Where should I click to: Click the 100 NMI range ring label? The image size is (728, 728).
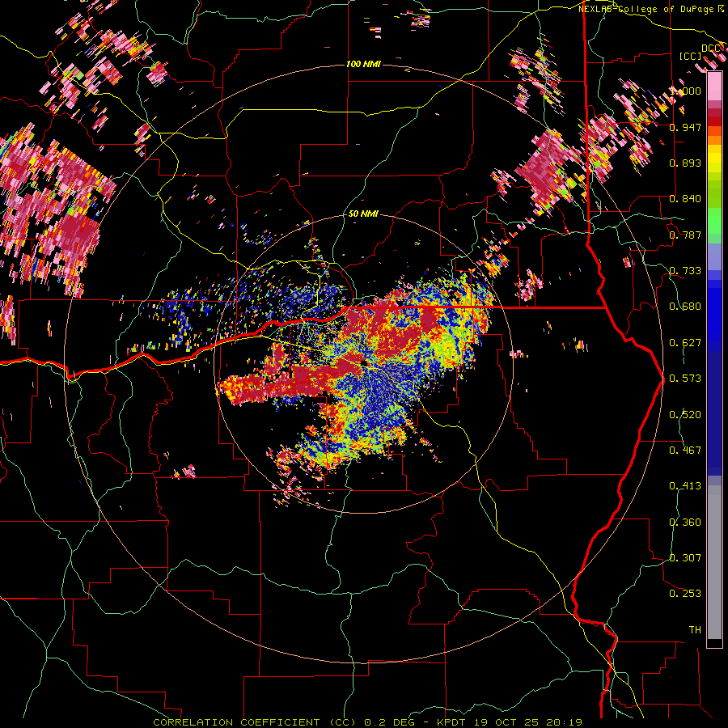(x=363, y=64)
